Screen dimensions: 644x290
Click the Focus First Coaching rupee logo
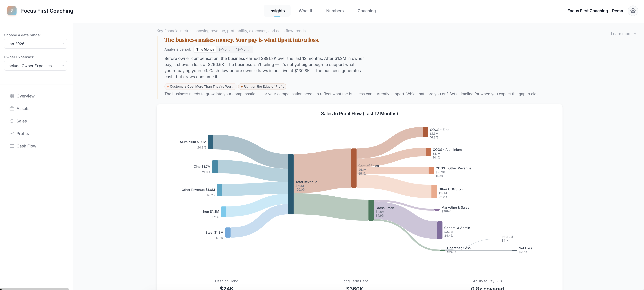pos(12,10)
